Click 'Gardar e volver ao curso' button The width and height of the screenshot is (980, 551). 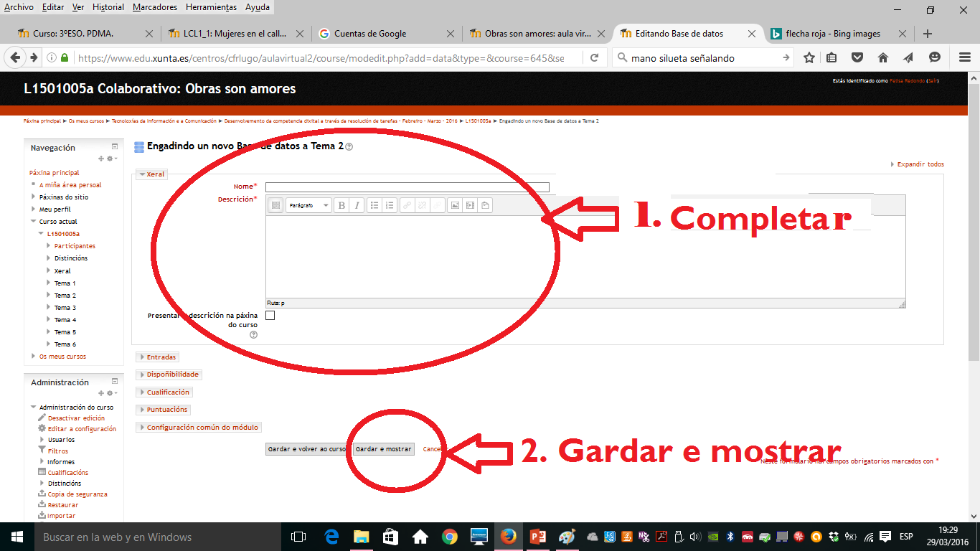click(306, 449)
